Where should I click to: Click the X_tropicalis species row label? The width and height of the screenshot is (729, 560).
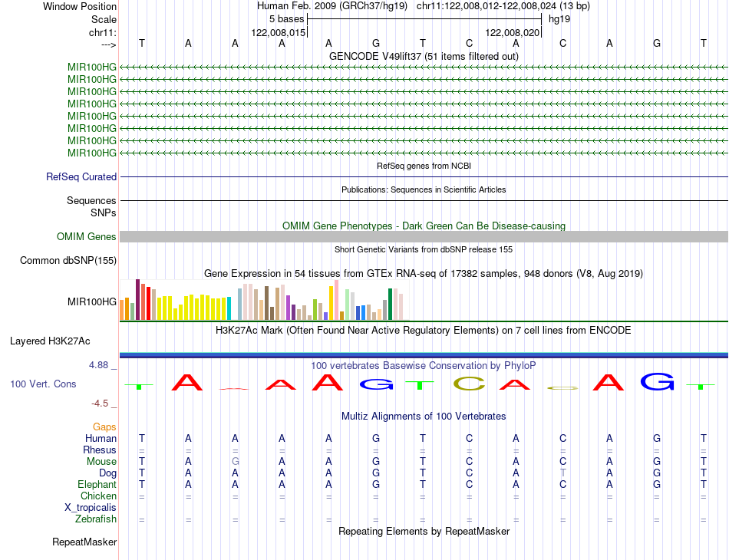point(91,508)
